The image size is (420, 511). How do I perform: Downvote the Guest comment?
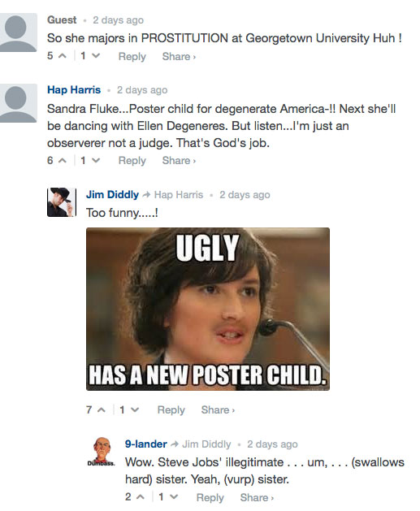[x=96, y=56]
